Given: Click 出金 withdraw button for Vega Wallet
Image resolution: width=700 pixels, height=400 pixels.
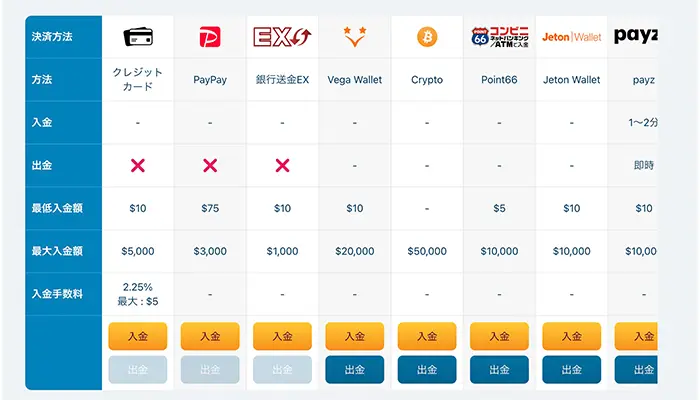Looking at the screenshot, I should pos(354,370).
